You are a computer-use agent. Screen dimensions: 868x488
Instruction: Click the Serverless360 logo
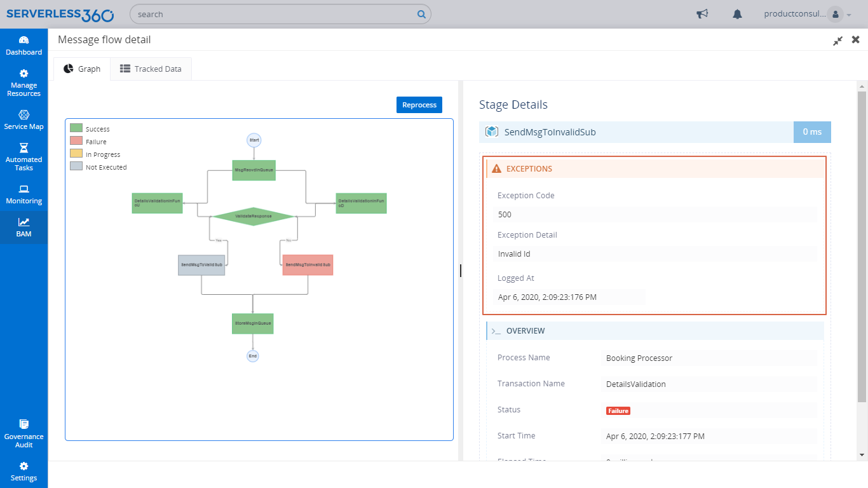point(60,14)
